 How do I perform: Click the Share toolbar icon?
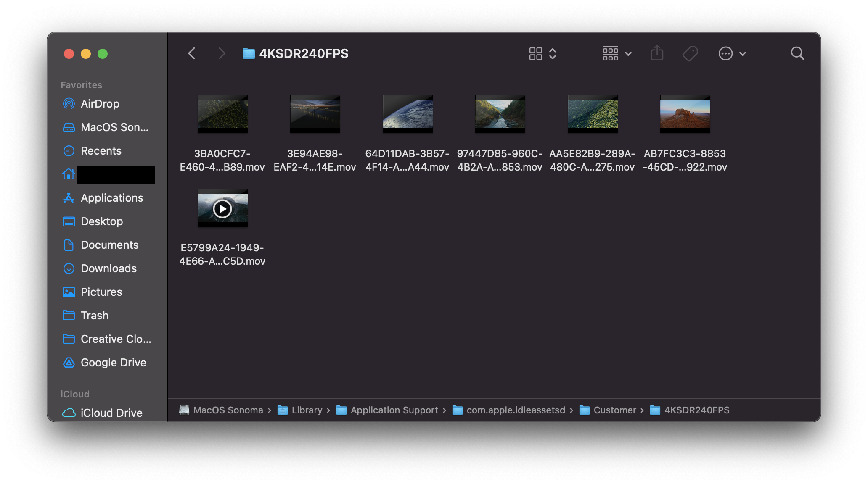click(657, 54)
